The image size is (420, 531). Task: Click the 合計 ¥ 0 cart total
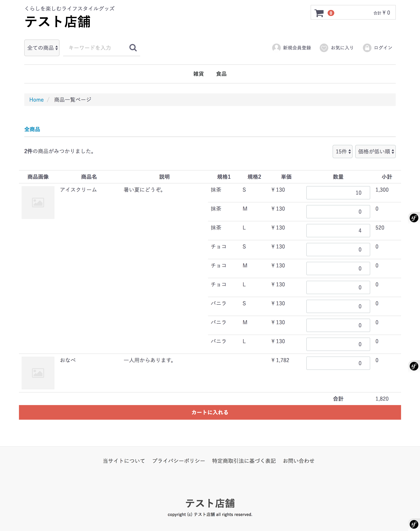pyautogui.click(x=382, y=13)
